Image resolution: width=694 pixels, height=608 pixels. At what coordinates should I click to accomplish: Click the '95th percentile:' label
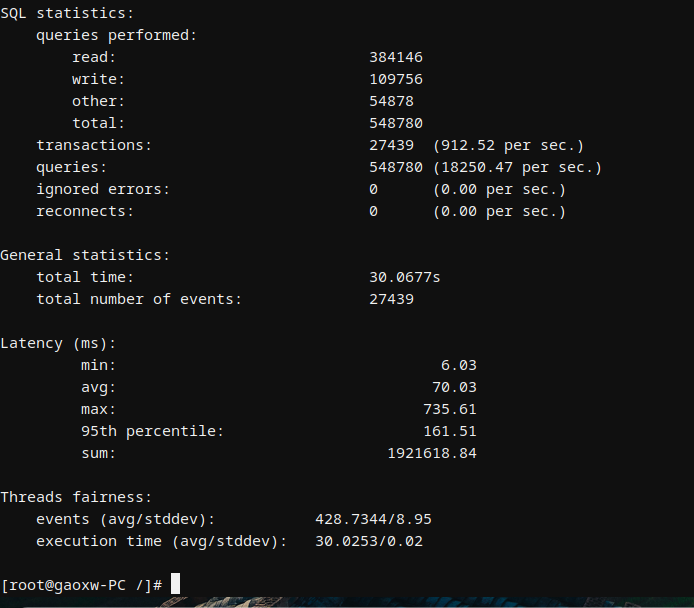coord(152,431)
